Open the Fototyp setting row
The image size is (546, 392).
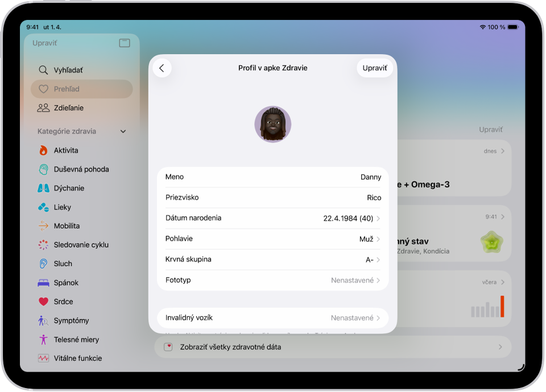pos(272,280)
